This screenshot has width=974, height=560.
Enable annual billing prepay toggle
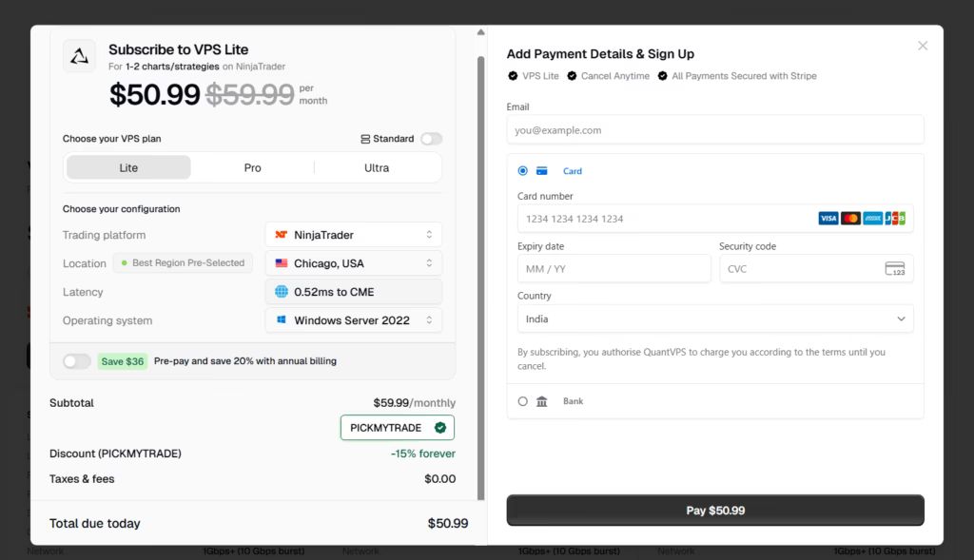click(76, 362)
